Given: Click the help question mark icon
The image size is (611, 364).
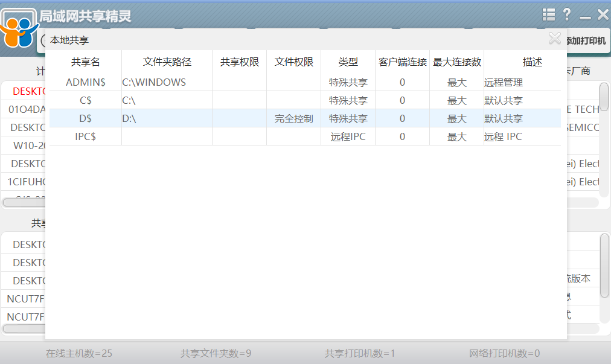Looking at the screenshot, I should click(x=567, y=14).
